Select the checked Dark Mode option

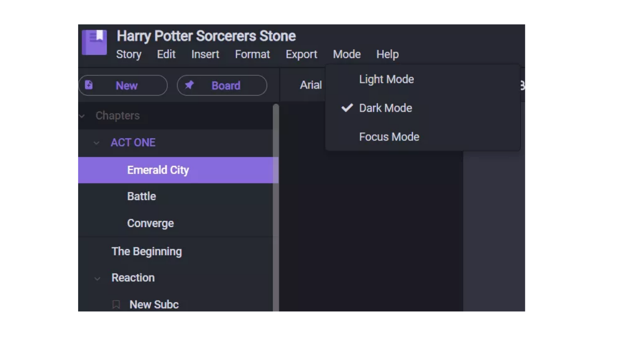coord(385,108)
